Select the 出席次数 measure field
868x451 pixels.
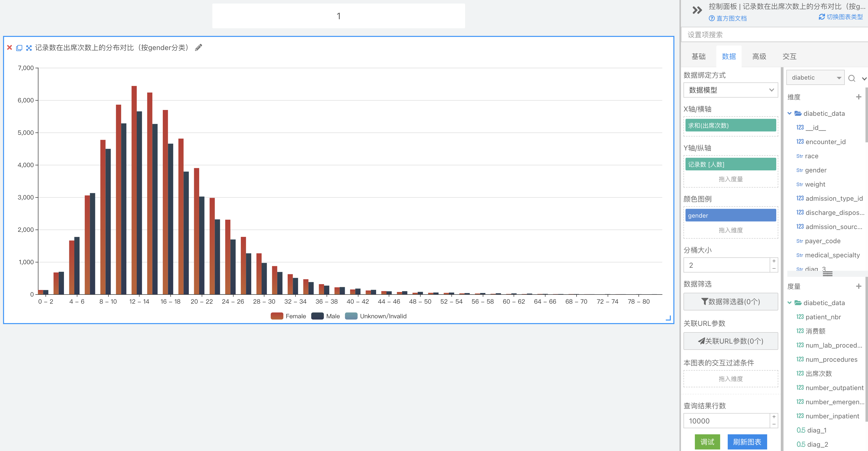(814, 373)
